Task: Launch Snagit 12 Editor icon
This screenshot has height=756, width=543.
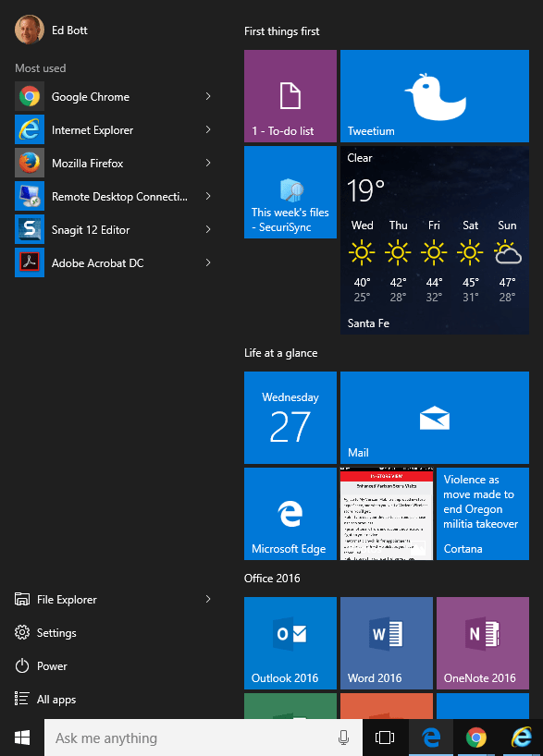Action: pyautogui.click(x=30, y=229)
